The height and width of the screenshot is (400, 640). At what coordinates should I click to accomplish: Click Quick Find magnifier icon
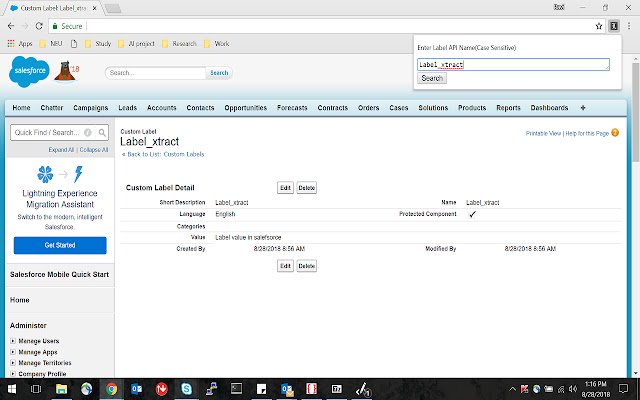[102, 132]
